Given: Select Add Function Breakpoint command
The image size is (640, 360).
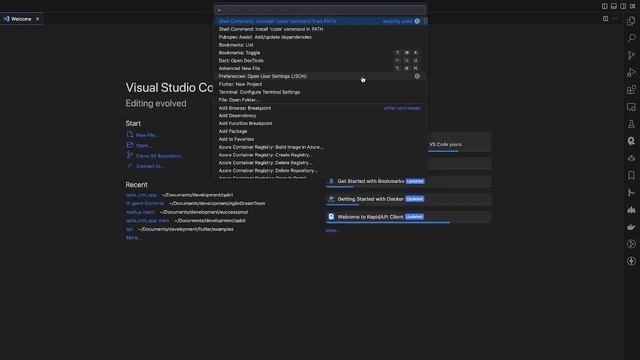Looking at the screenshot, I should point(320,123).
